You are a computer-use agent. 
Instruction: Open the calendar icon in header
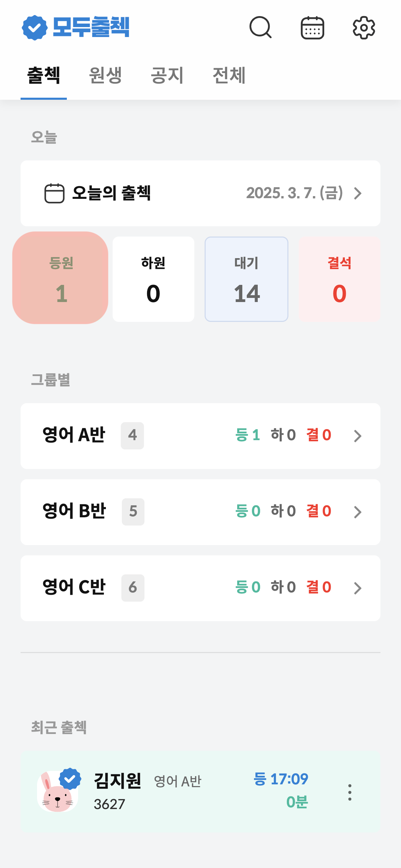tap(312, 28)
